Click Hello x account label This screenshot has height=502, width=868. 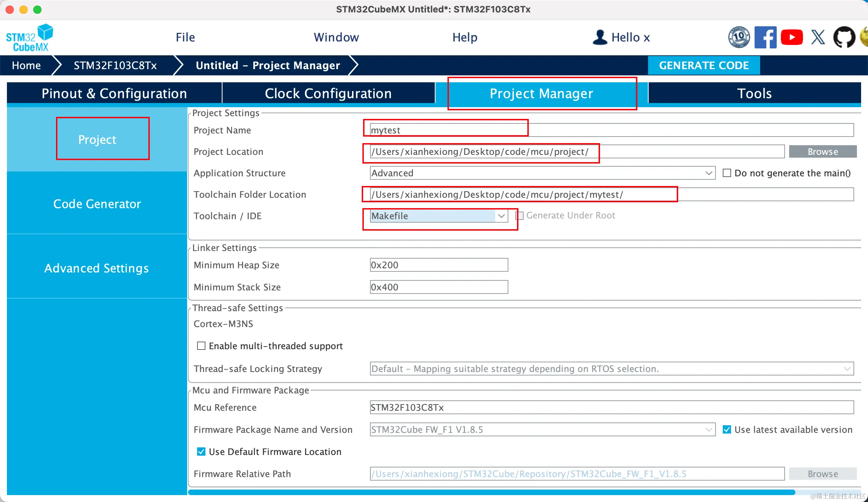click(631, 37)
